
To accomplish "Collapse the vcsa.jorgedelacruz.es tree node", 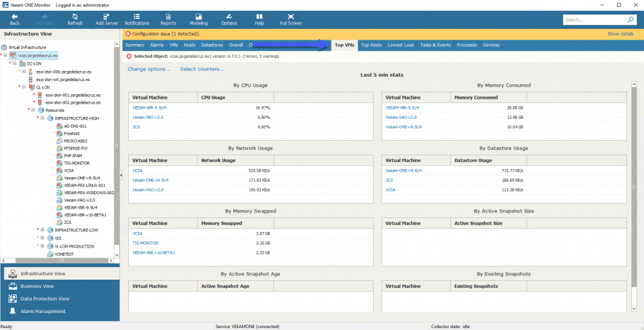I will (5, 55).
